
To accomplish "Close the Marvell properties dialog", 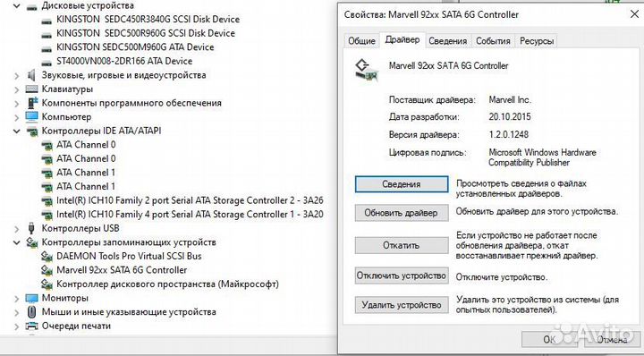I will coord(634,15).
